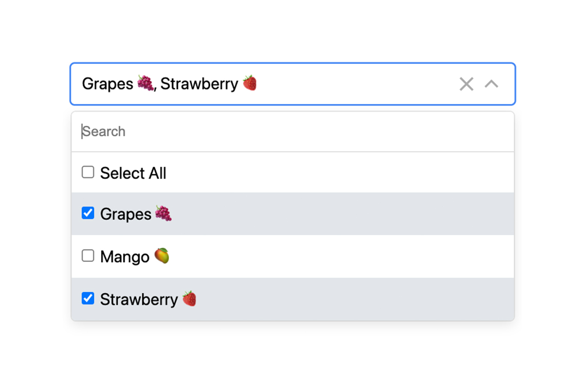The height and width of the screenshot is (390, 588).
Task: Click the Strawberry option label text
Action: pos(137,298)
